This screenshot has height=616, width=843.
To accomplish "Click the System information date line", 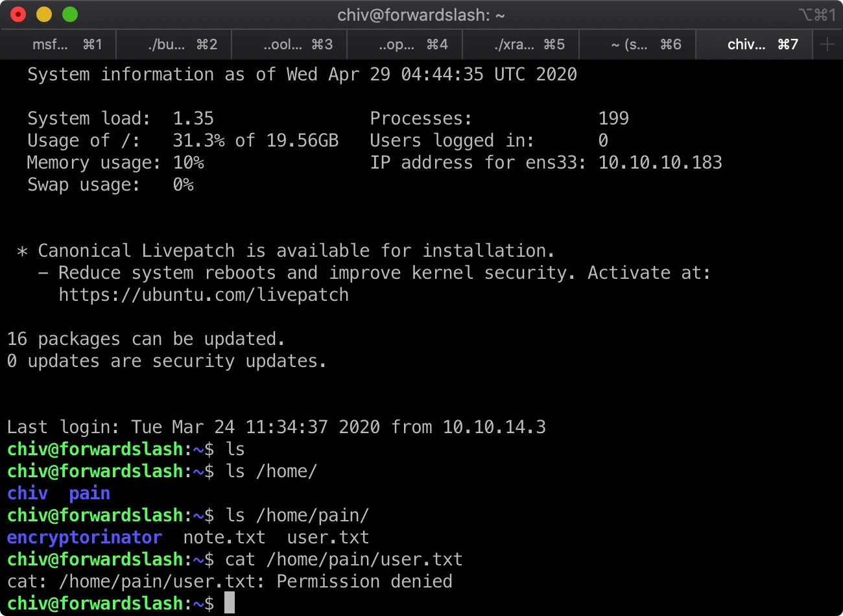I will tap(302, 75).
